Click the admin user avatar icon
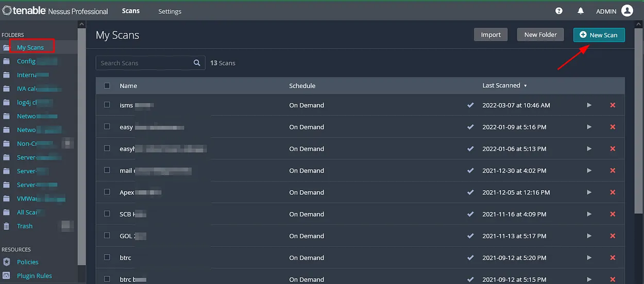Image resolution: width=644 pixels, height=284 pixels. (x=627, y=11)
